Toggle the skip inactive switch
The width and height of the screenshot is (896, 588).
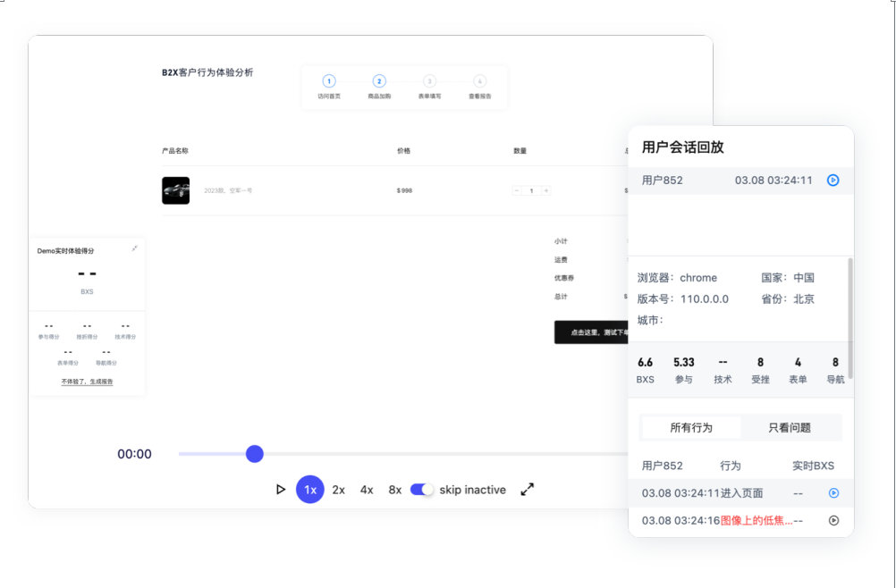(422, 489)
